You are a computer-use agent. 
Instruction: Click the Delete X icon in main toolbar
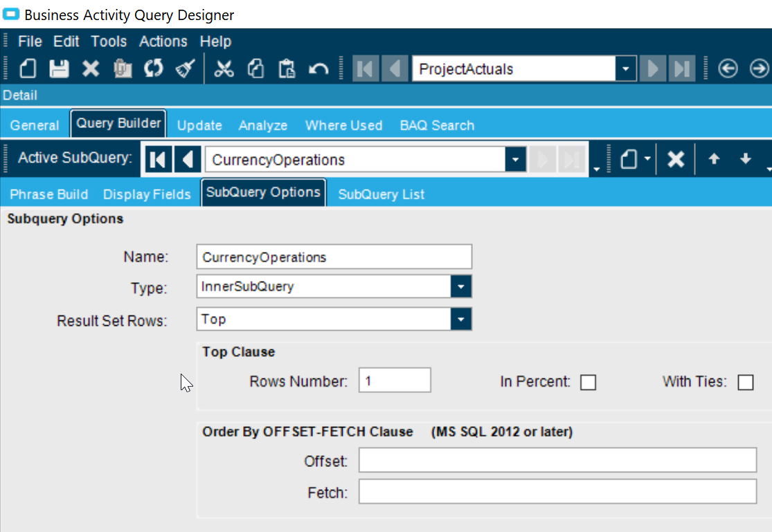(x=91, y=68)
